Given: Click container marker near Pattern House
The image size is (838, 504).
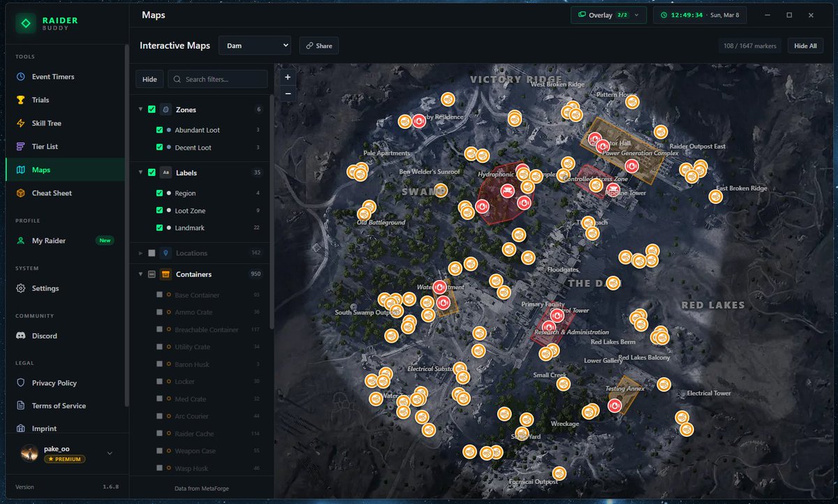Looking at the screenshot, I should coord(632,102).
